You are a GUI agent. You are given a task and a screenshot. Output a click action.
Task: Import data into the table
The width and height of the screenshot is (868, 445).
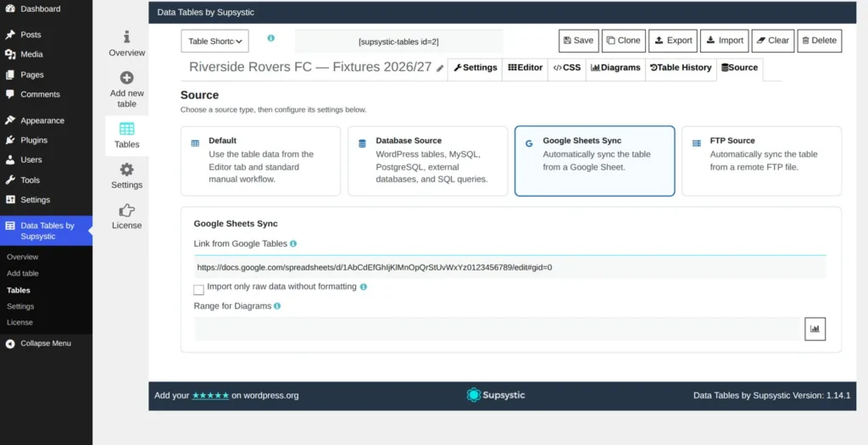pyautogui.click(x=725, y=41)
